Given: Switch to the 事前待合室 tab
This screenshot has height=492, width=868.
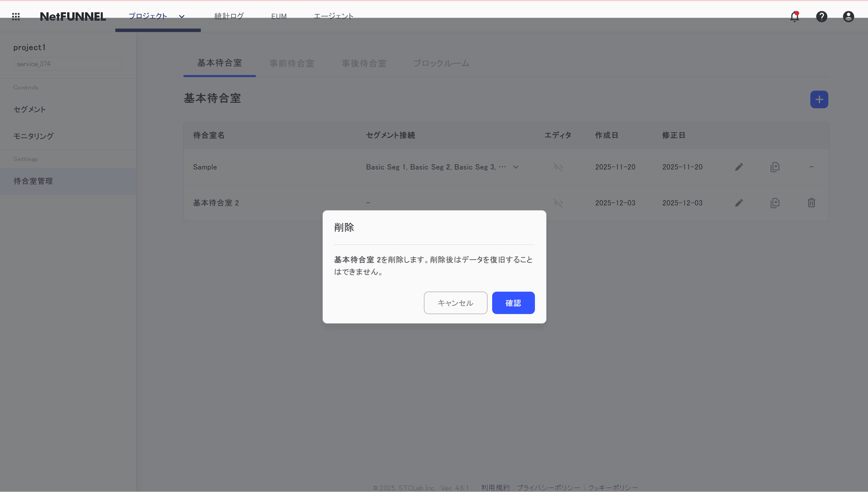Looking at the screenshot, I should click(291, 63).
